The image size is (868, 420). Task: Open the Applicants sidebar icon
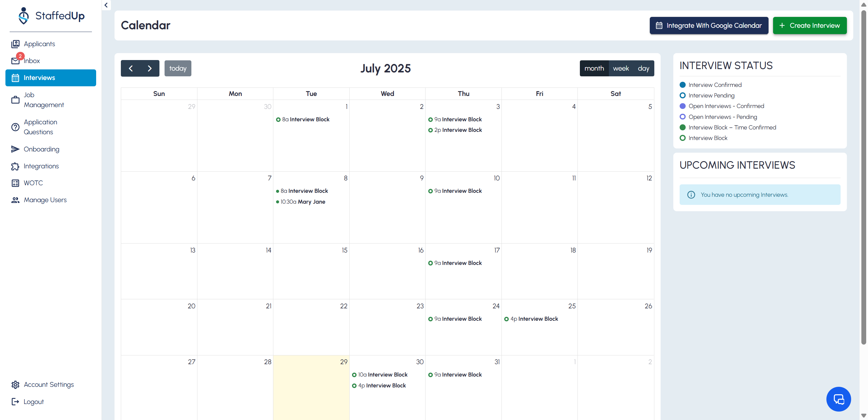[15, 44]
